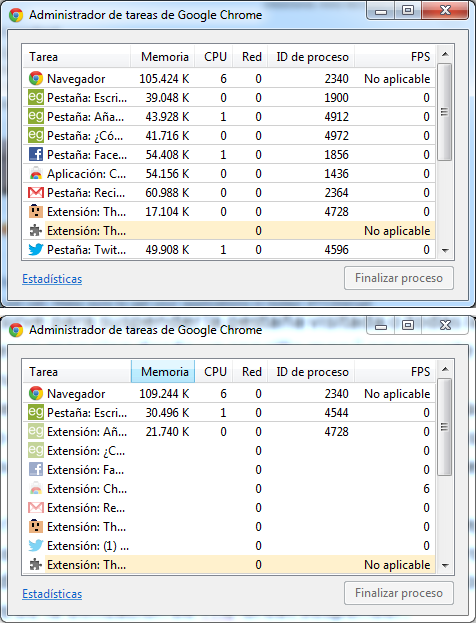The height and width of the screenshot is (624, 476).
Task: Select memory value 43.928 K
Action: [167, 117]
